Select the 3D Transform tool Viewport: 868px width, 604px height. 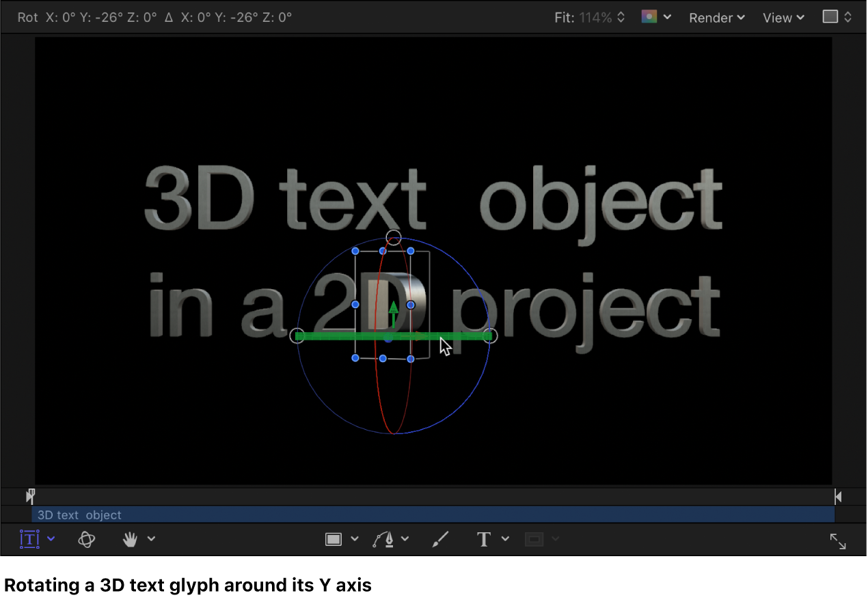click(86, 539)
